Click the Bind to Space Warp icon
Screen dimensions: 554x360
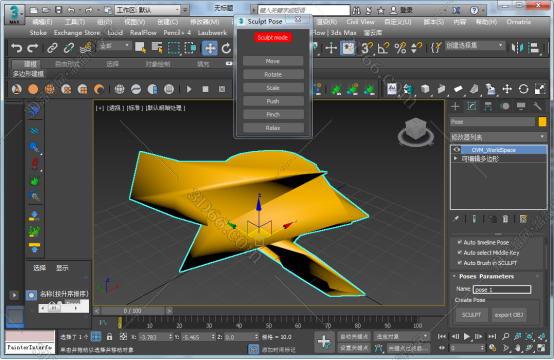[x=86, y=48]
